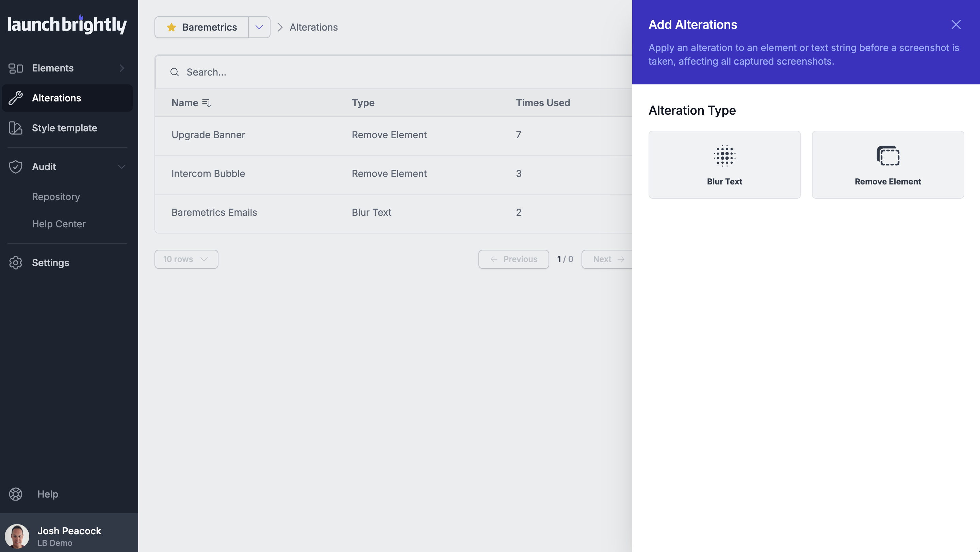Click the Blur Text dotted icon

click(x=724, y=156)
